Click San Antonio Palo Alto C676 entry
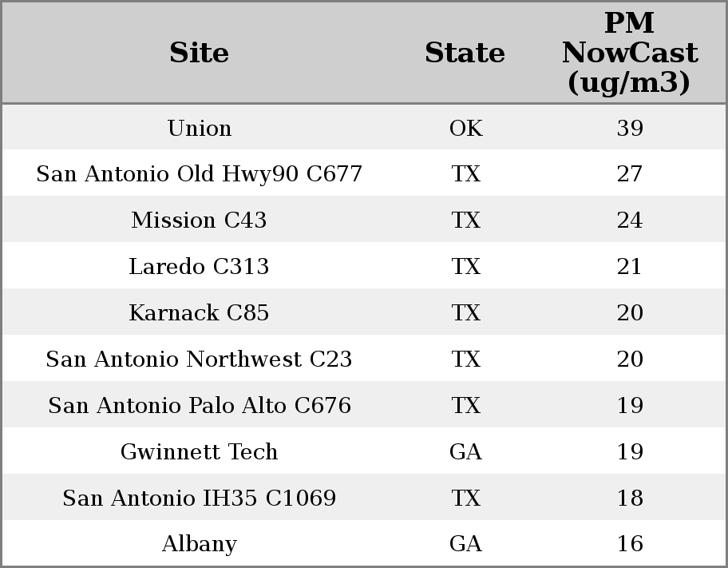Image resolution: width=728 pixels, height=568 pixels. (x=200, y=405)
